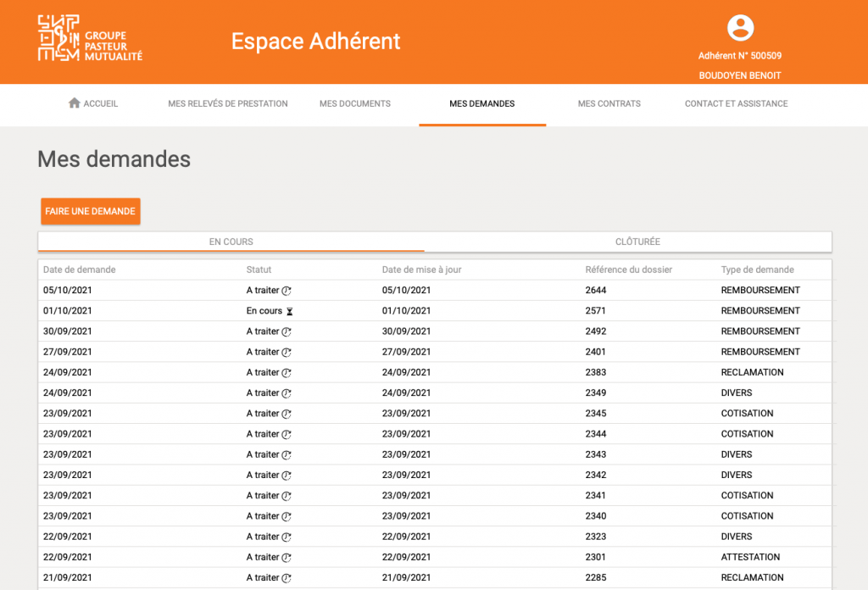
Task: Click the Groupe Pasteur Mutualité logo
Action: point(90,39)
